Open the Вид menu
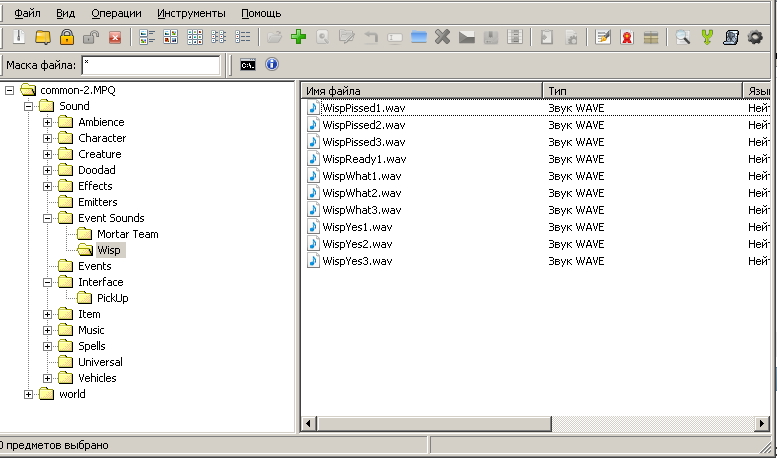The height and width of the screenshot is (458, 777). 65,13
